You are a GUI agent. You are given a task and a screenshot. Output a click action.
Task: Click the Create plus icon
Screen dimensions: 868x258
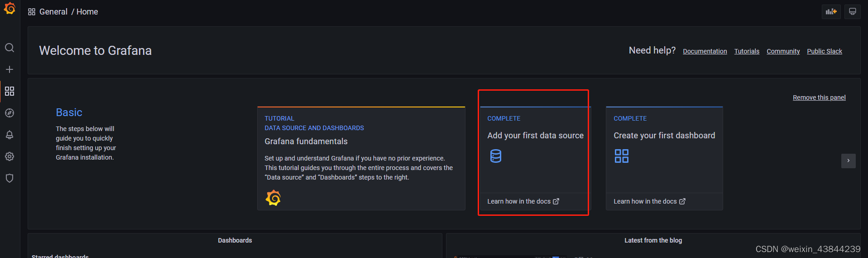[x=10, y=69]
